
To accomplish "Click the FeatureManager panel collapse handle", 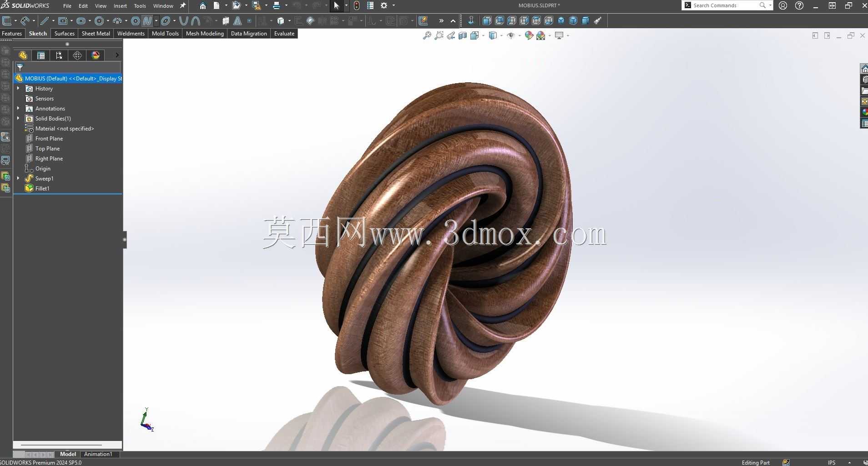I will [x=125, y=240].
